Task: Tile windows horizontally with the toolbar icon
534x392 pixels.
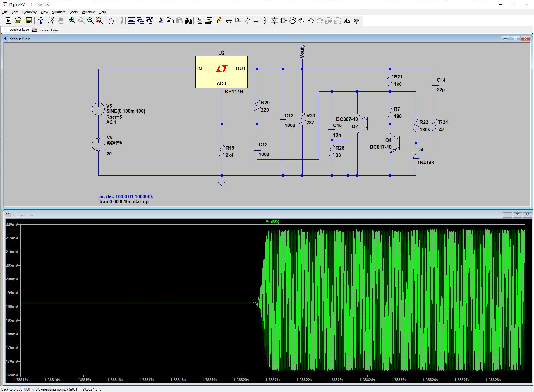Action: pyautogui.click(x=131, y=20)
